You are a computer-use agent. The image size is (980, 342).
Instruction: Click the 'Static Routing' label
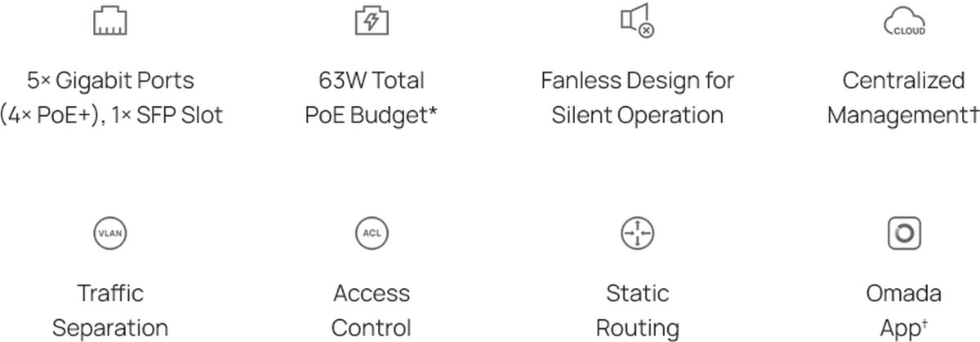[x=637, y=310]
